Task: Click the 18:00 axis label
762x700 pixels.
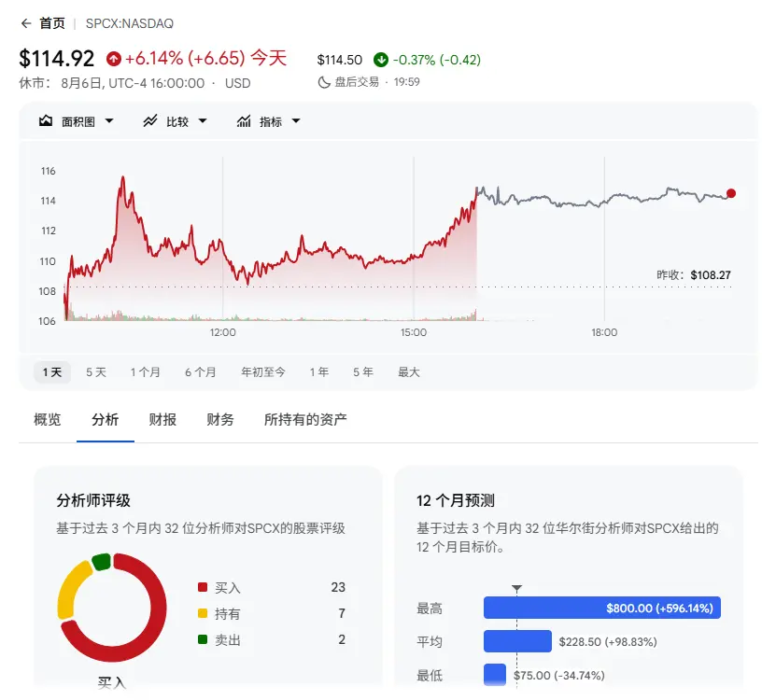Action: [x=604, y=333]
